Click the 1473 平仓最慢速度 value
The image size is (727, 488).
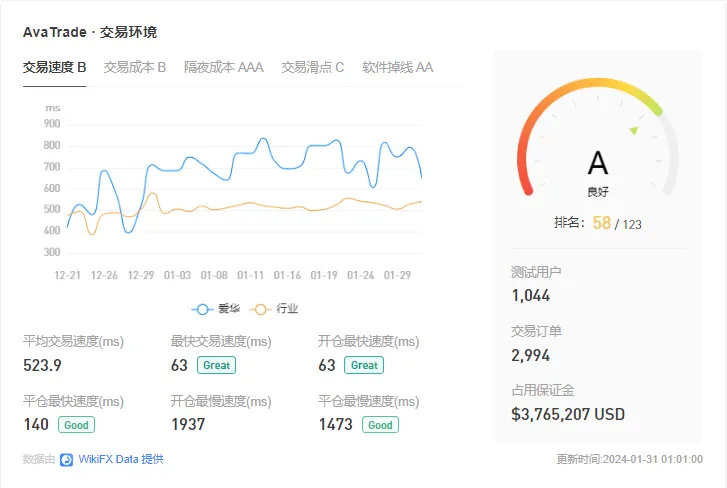(x=335, y=425)
